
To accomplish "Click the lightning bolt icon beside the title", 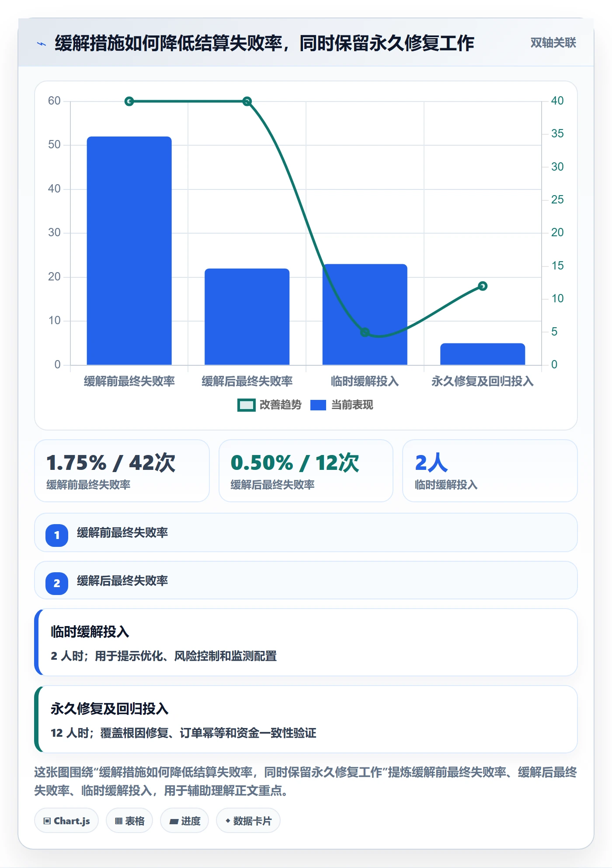I will (42, 44).
